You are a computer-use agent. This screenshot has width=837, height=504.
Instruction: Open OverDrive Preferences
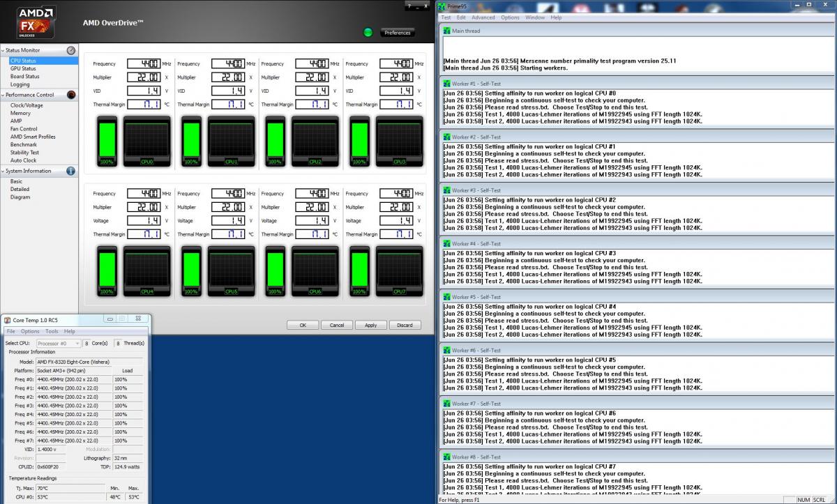point(398,33)
